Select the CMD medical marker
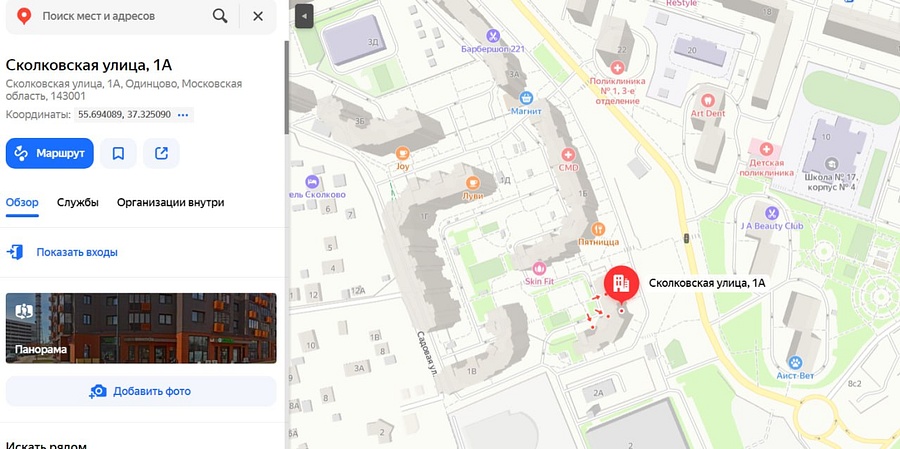The width and height of the screenshot is (900, 449). [x=568, y=154]
